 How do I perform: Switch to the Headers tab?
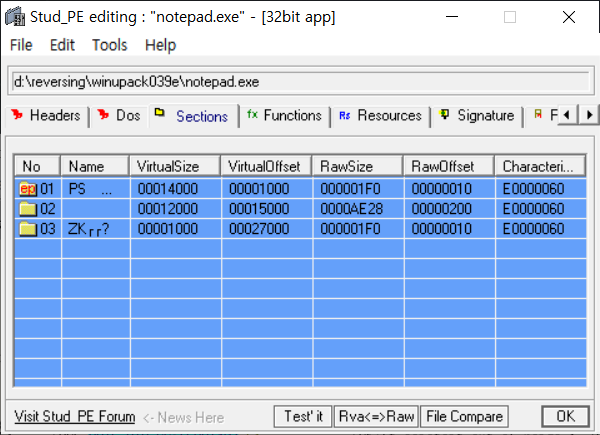(47, 116)
